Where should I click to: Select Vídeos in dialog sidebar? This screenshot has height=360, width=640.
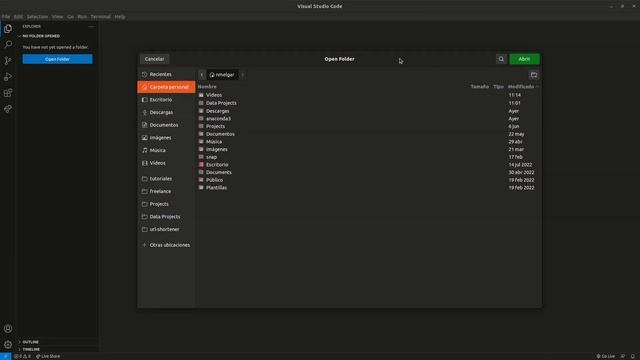click(167, 163)
